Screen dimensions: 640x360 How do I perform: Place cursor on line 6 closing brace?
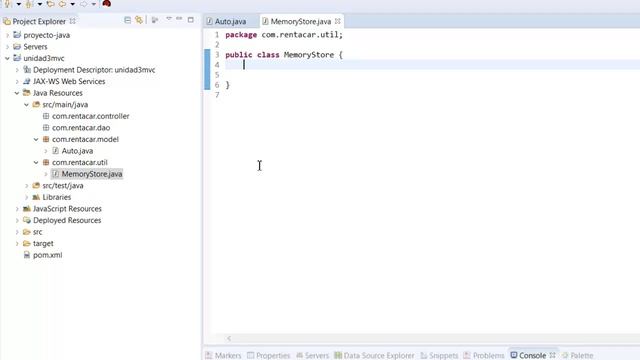coord(228,85)
